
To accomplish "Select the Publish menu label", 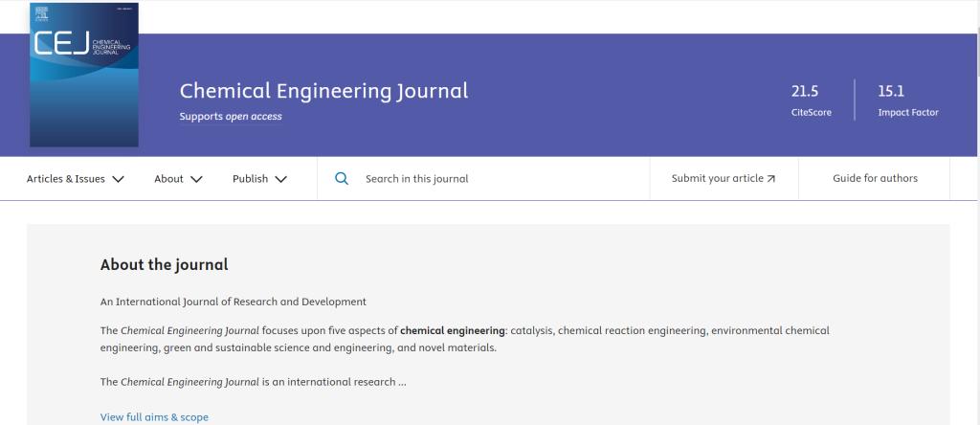I will 250,179.
